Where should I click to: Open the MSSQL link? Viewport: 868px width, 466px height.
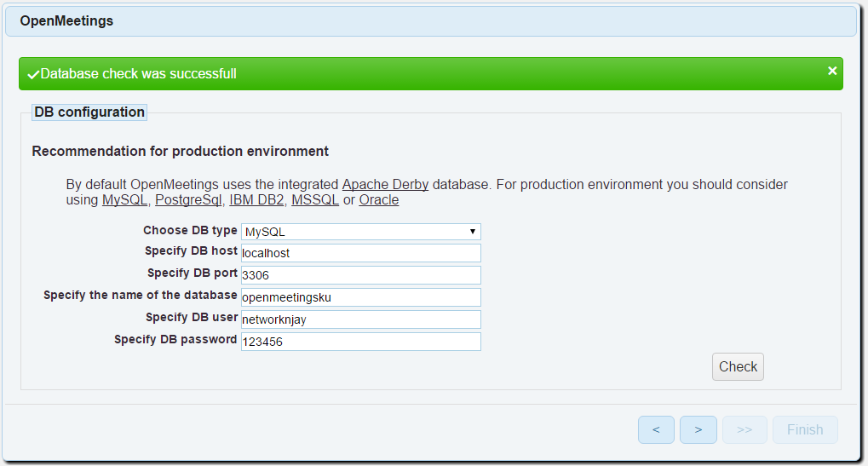pyautogui.click(x=315, y=200)
